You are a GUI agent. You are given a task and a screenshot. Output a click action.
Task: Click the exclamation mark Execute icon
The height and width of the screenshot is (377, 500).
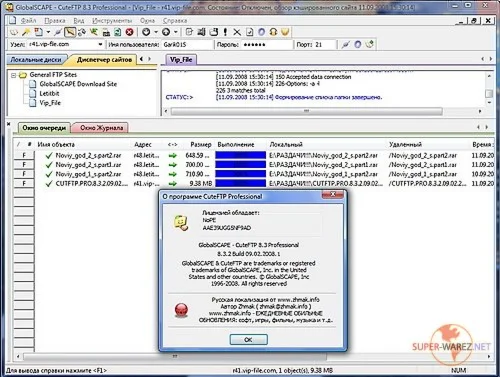225,32
